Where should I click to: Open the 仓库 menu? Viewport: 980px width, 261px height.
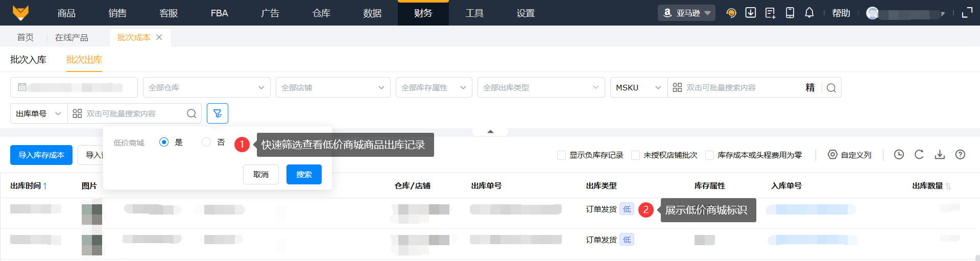point(321,13)
